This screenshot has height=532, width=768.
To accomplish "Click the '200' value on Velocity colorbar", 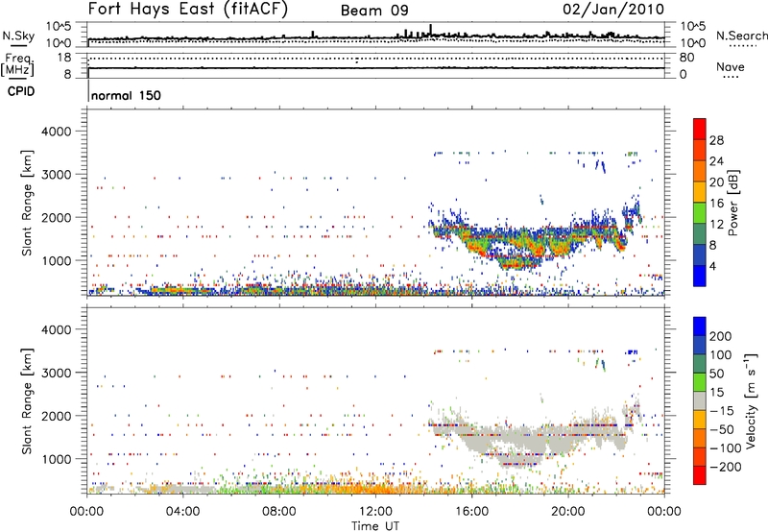I will click(721, 336).
